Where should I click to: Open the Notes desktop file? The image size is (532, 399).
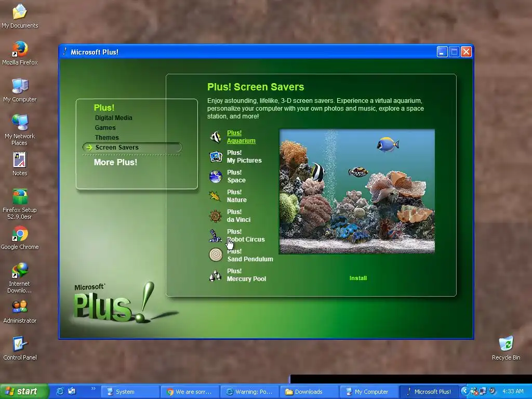tap(20, 164)
